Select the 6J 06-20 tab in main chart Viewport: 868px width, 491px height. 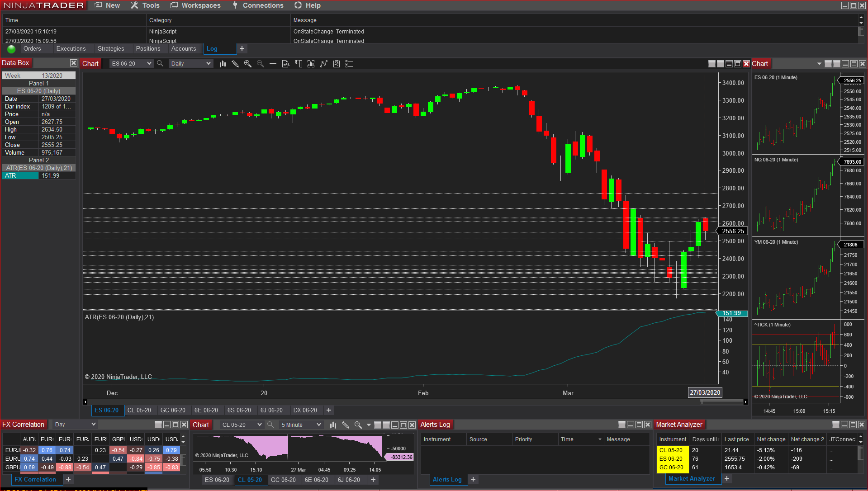pyautogui.click(x=271, y=411)
